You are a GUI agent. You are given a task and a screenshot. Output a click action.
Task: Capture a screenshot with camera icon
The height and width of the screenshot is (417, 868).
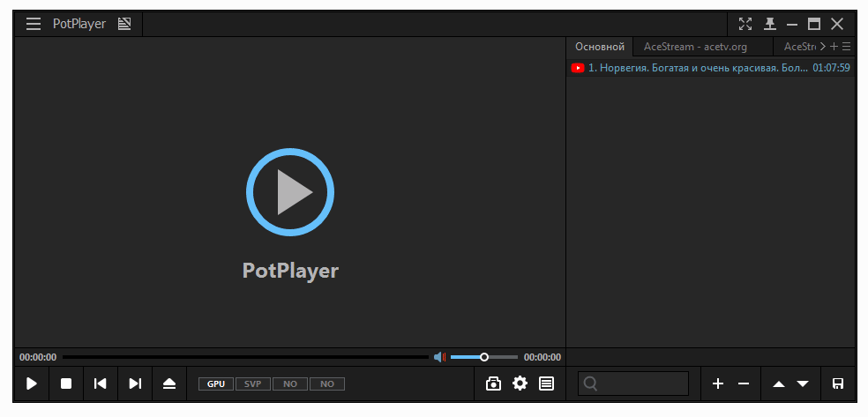(493, 383)
